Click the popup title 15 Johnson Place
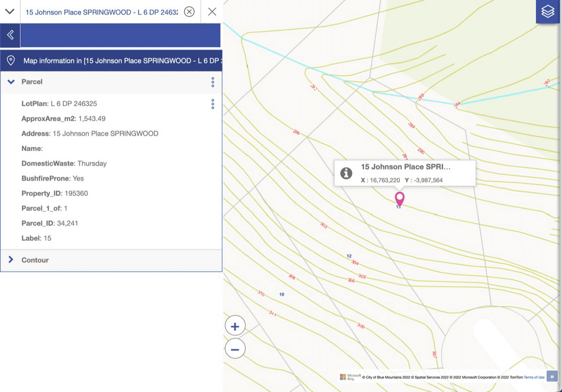The image size is (562, 392). [406, 167]
